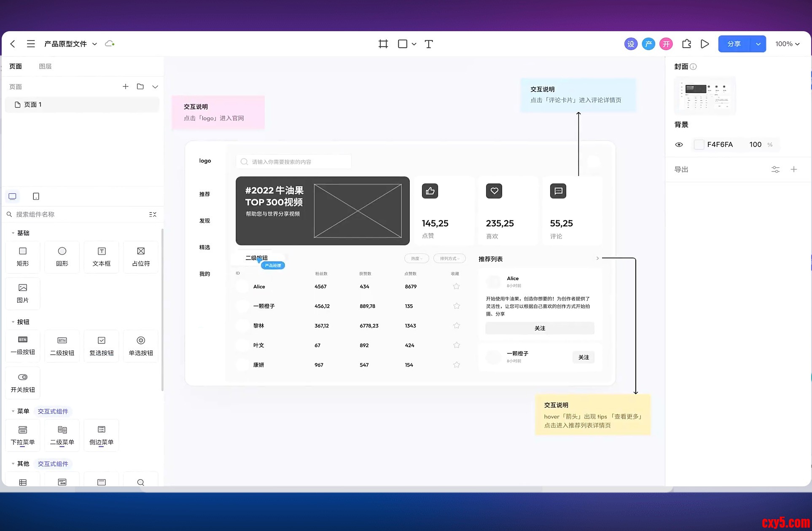Collapse the 基础 components section

click(13, 233)
